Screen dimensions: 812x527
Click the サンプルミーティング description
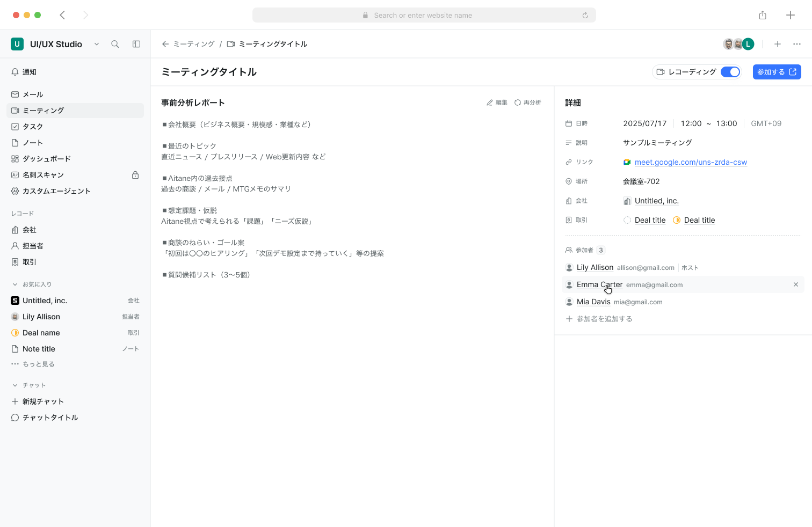[657, 143]
